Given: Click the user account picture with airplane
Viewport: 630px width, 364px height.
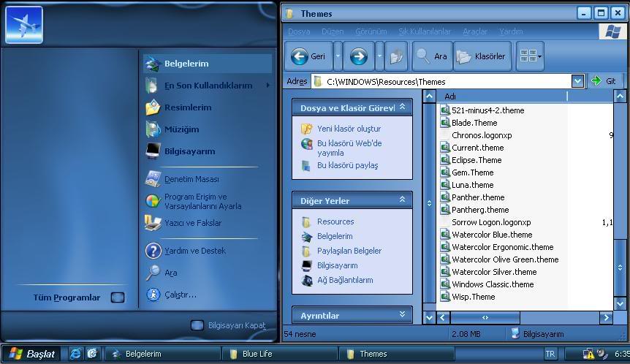Looking at the screenshot, I should (24, 25).
